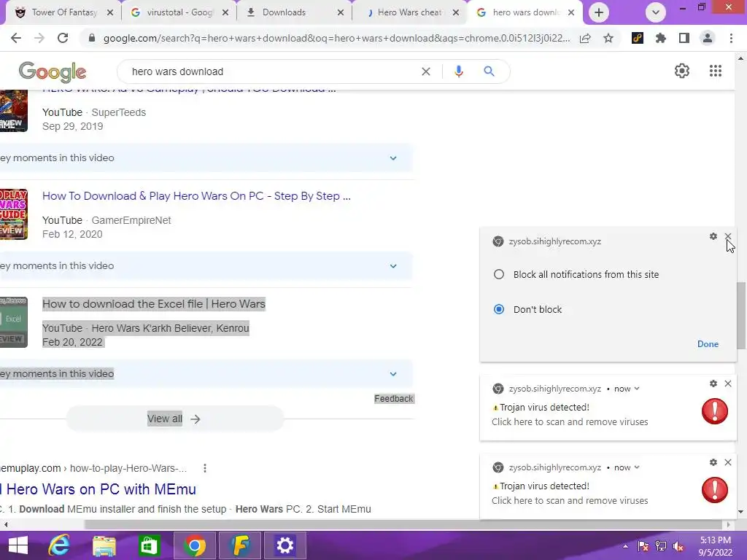Click the scrollbar down arrow
The width and height of the screenshot is (747, 560).
(740, 512)
